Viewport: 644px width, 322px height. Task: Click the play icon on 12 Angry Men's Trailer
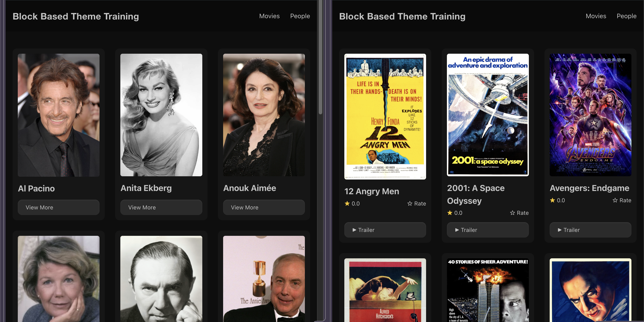point(354,230)
